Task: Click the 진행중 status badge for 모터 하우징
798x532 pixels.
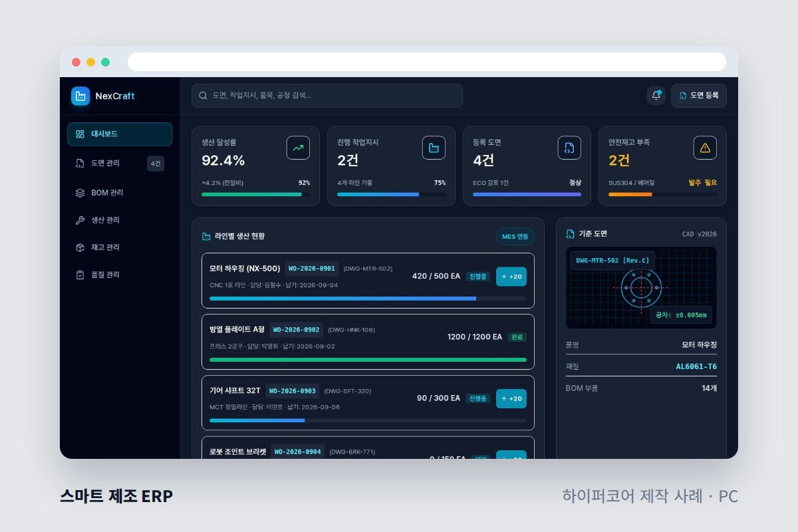Action: [478, 277]
